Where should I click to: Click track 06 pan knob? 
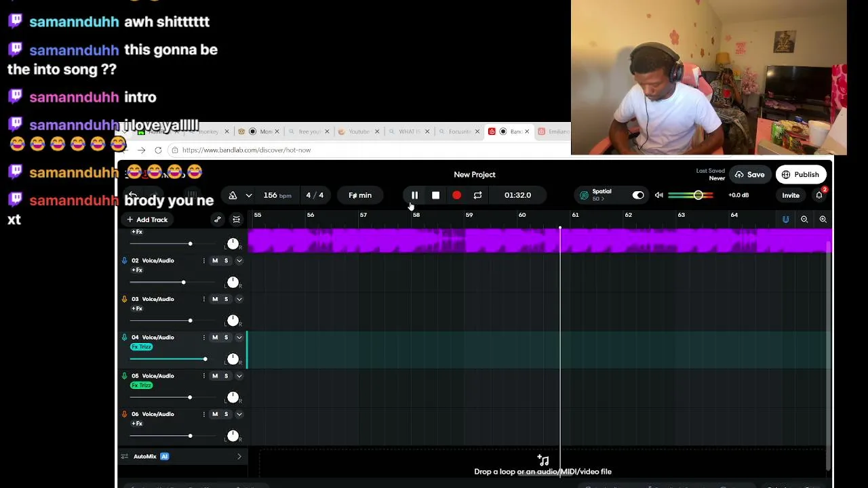[233, 436]
